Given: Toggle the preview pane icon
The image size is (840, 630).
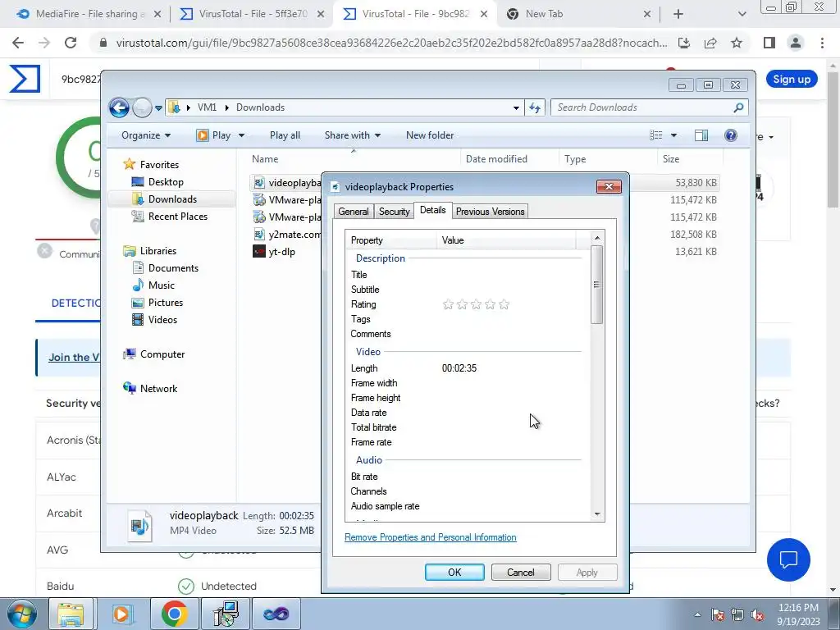Looking at the screenshot, I should tap(701, 135).
